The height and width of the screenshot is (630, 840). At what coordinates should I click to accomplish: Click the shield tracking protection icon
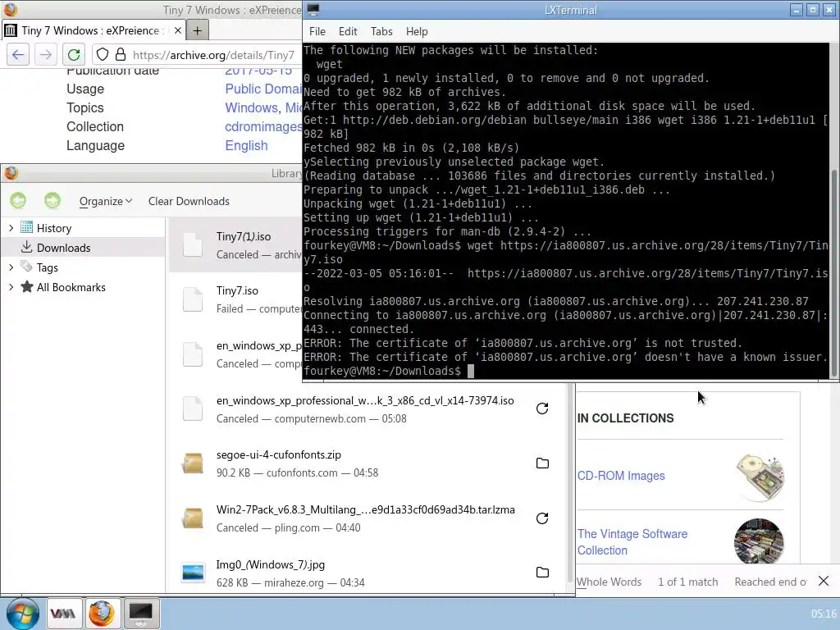(x=103, y=55)
